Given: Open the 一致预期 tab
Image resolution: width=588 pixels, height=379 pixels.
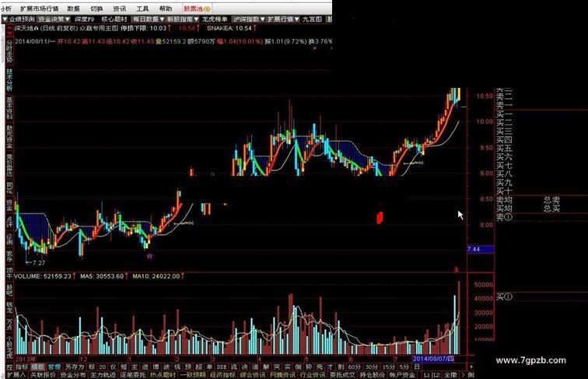Looking at the screenshot, I should (193, 375).
